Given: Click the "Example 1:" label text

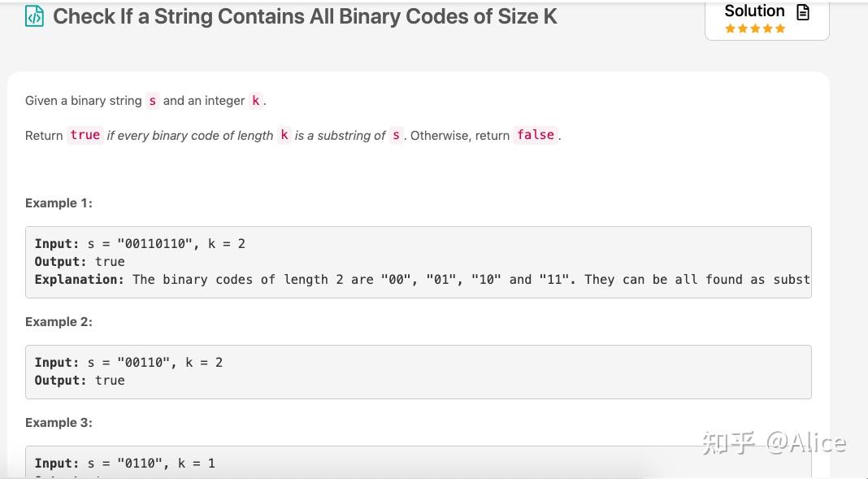Looking at the screenshot, I should click(59, 202).
